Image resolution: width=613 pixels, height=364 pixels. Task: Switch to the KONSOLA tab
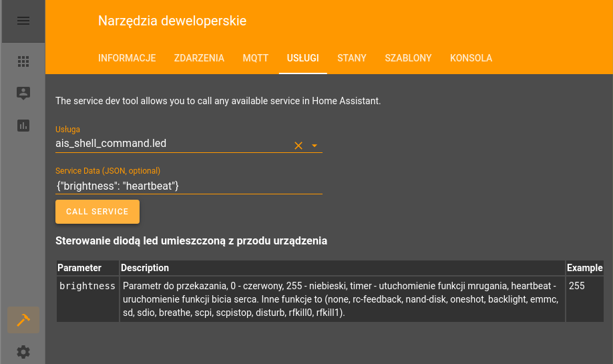(x=471, y=58)
